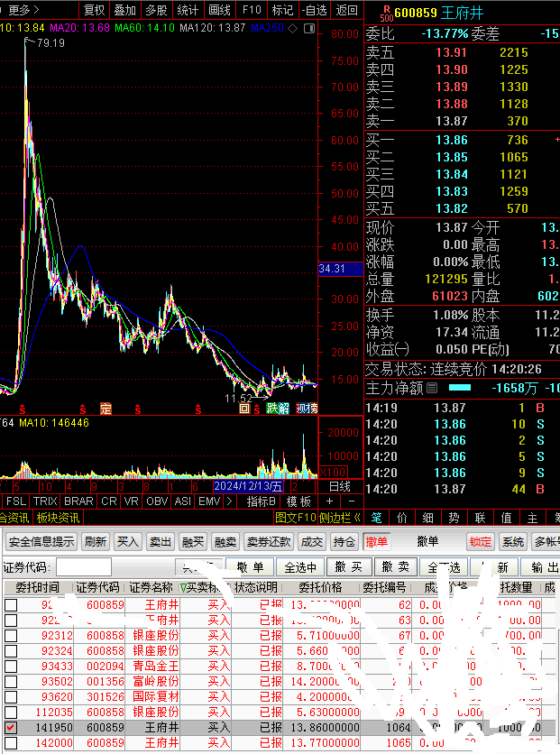The width and height of the screenshot is (560, 754).
Task: Click the X100 volume scale box
Action: 334,472
